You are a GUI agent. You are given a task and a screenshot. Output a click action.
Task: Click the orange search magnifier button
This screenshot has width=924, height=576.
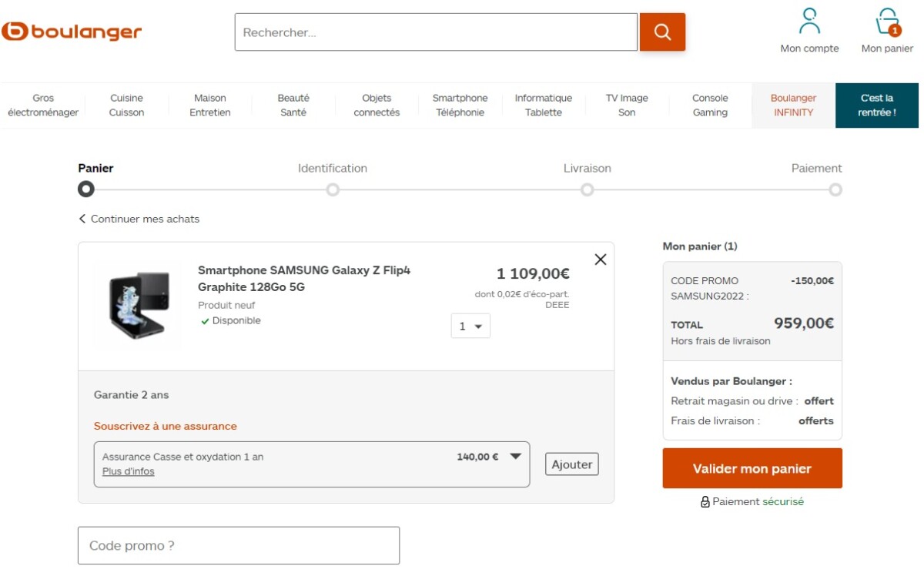(x=662, y=32)
